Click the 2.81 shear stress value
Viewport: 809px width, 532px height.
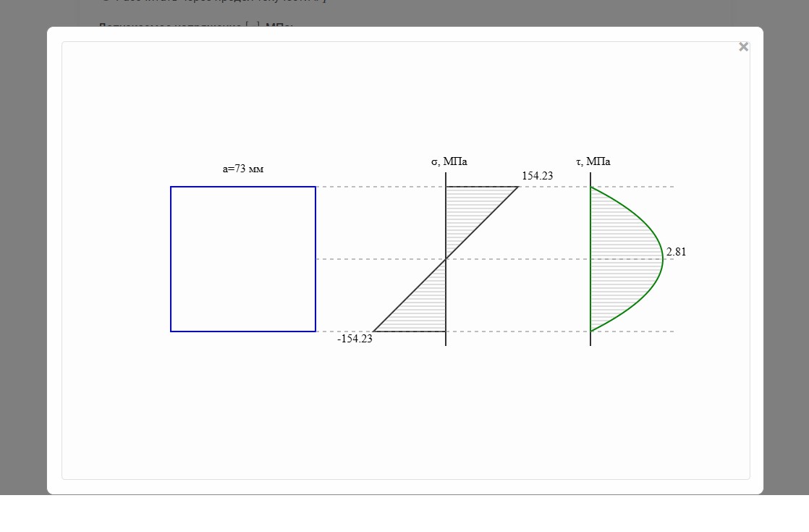[676, 252]
